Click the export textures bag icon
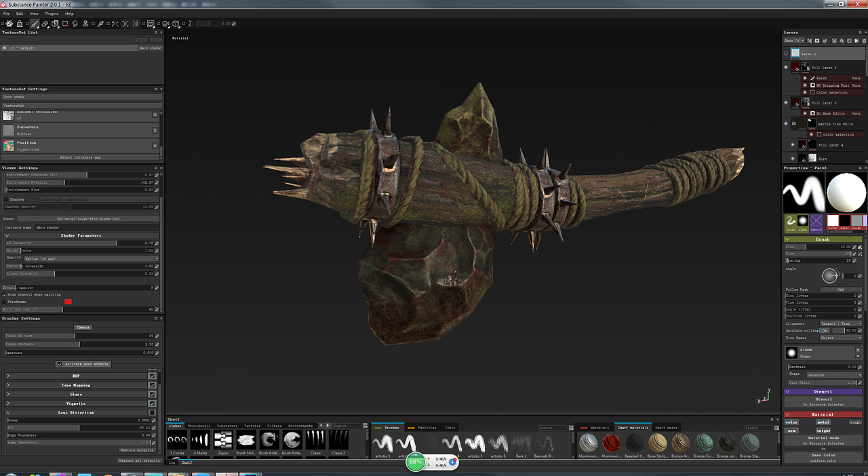 click(x=20, y=24)
